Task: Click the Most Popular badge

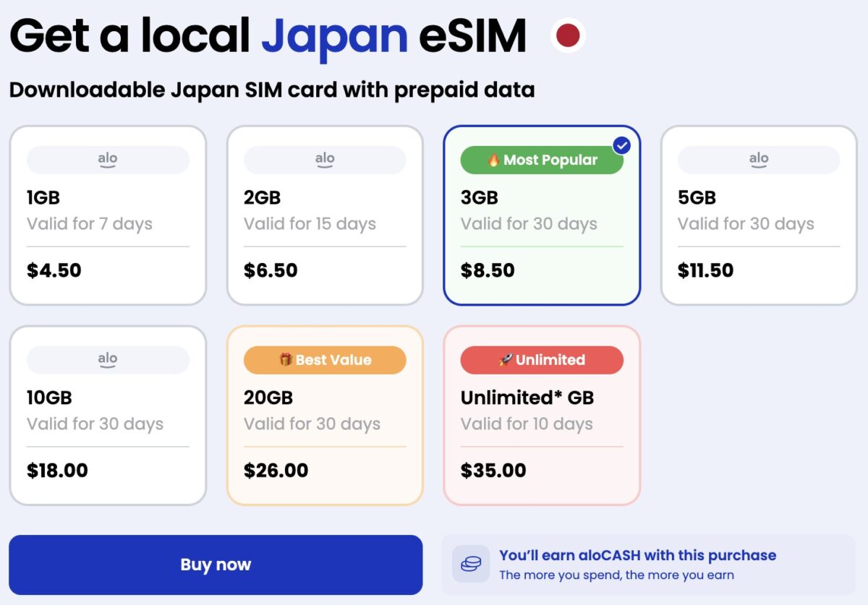Action: (541, 160)
